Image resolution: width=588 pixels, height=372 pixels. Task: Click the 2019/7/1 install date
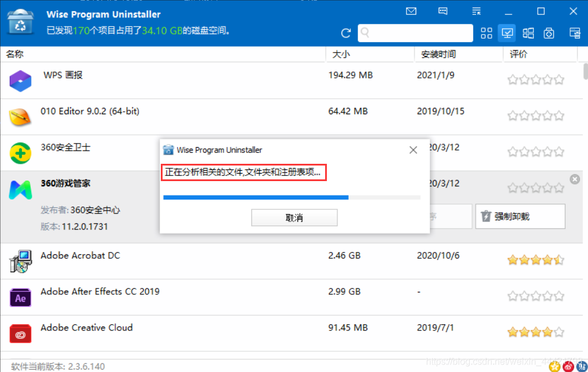click(435, 328)
